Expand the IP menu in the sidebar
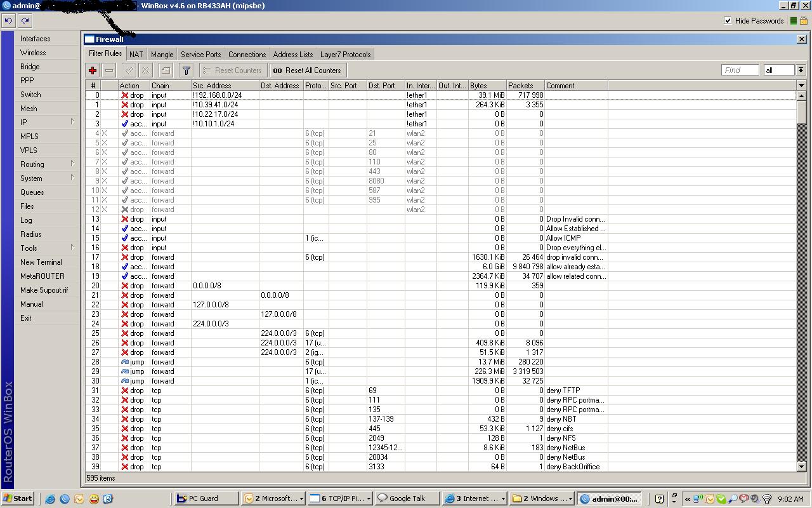 [x=23, y=122]
